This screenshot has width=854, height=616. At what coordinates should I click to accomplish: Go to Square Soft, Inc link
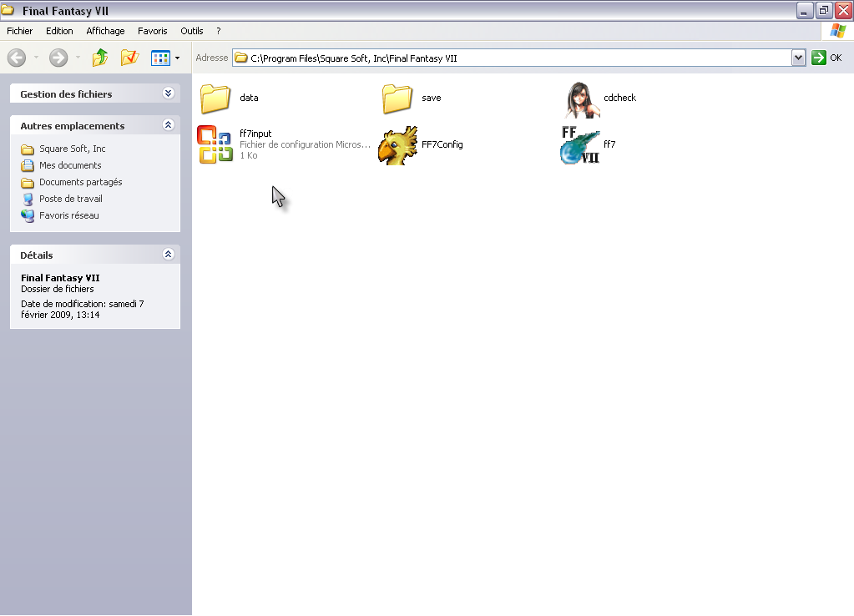[73, 149]
